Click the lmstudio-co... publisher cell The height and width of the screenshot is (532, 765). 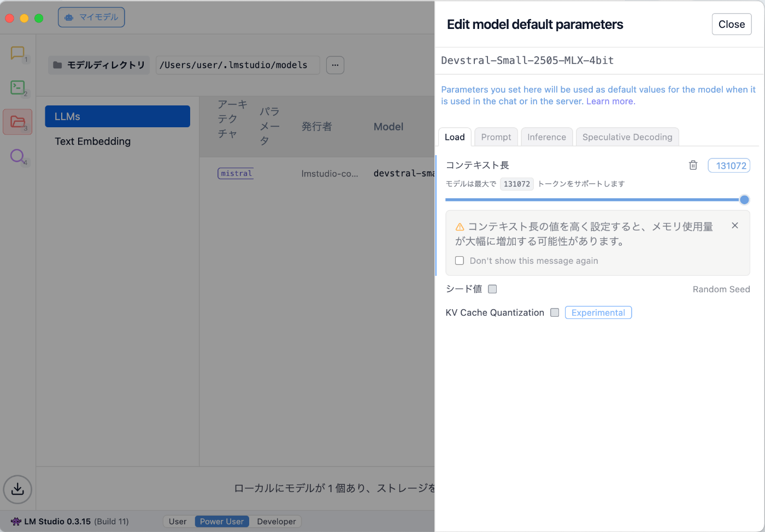tap(330, 174)
